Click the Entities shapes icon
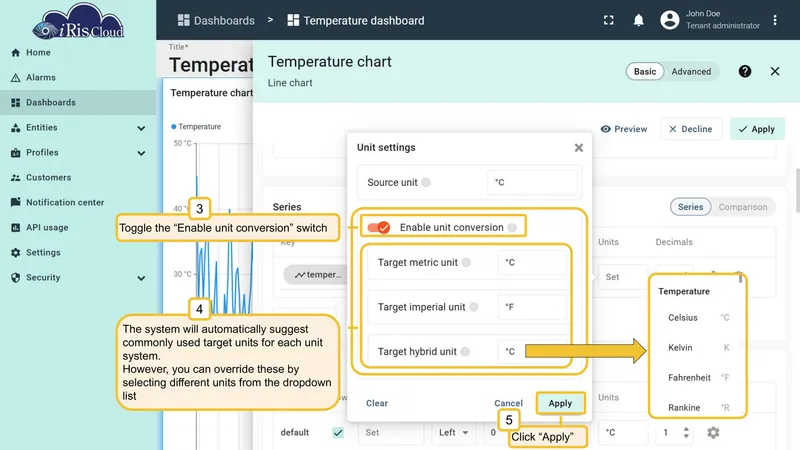This screenshot has height=450, width=800. click(x=15, y=128)
